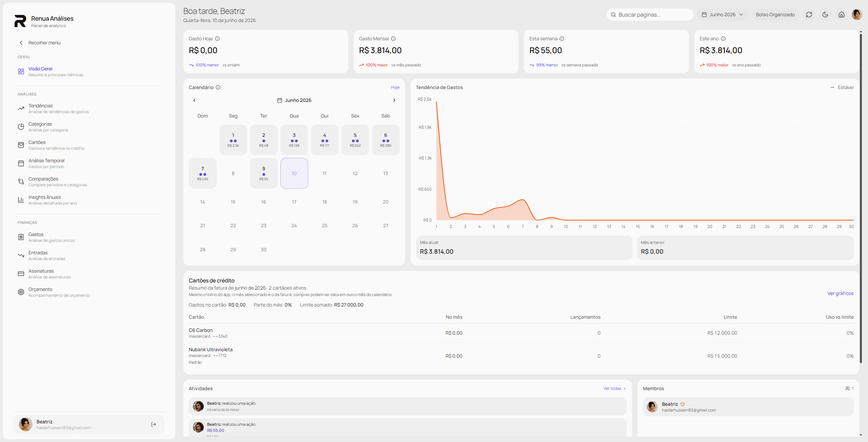
Task: Click the Mês anterior R$ 0,00 card
Action: coord(745,248)
